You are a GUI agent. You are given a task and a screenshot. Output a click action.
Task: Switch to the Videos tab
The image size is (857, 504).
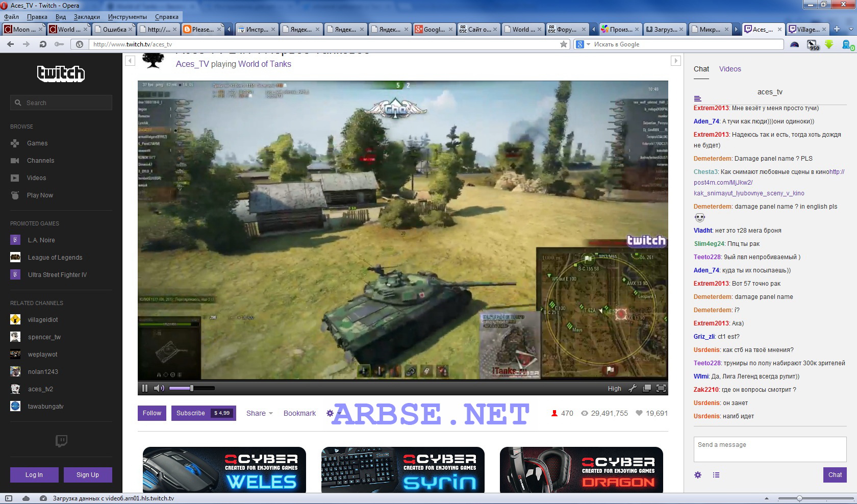pyautogui.click(x=730, y=69)
